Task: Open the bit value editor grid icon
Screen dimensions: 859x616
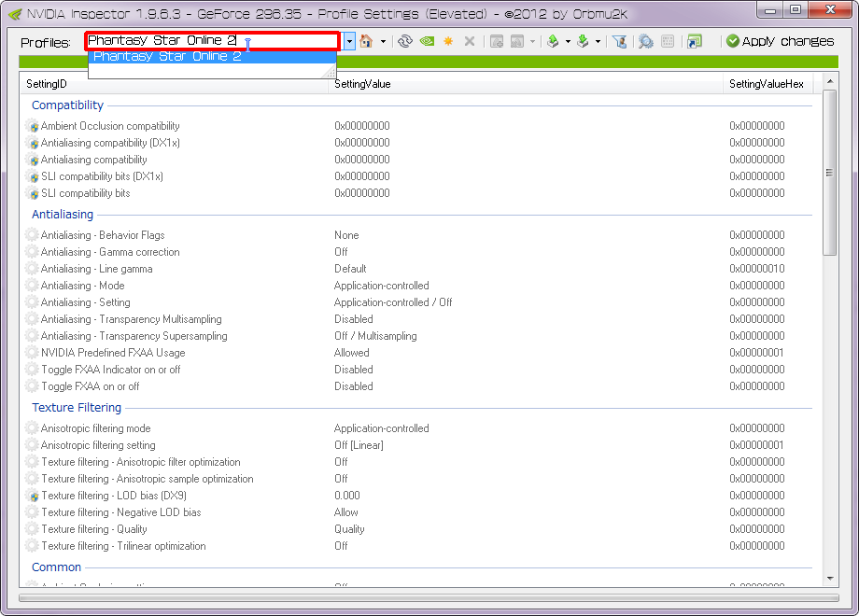Action: [x=668, y=41]
